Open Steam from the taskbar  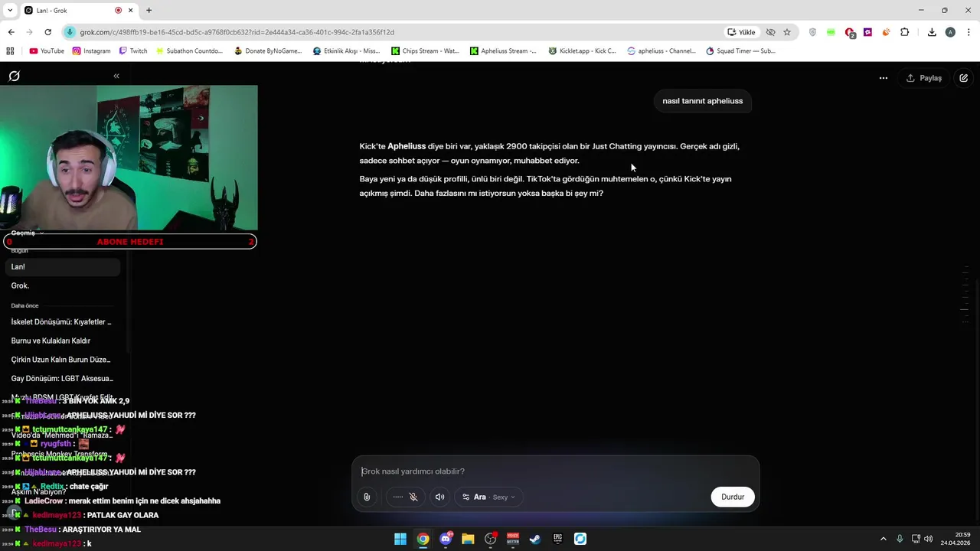point(535,539)
